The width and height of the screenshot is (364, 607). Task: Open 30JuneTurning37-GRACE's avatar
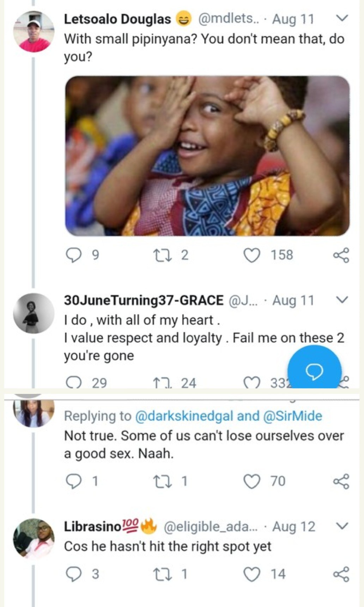pos(34,313)
